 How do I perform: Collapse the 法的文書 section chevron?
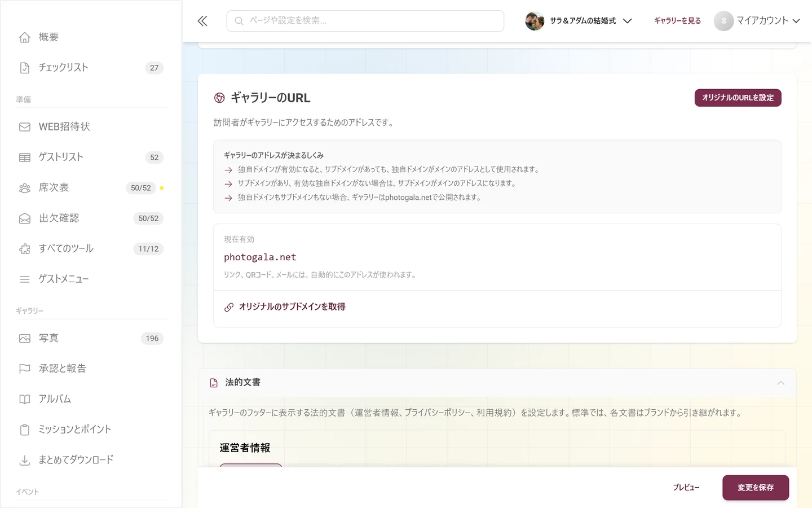(781, 383)
